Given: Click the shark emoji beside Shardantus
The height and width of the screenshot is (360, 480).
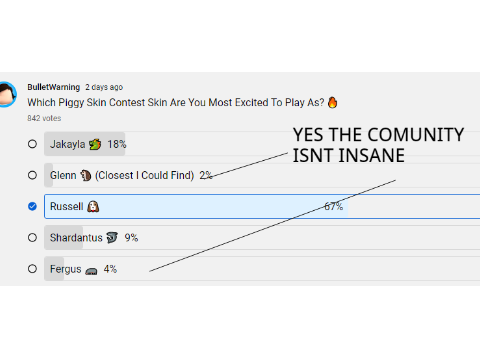Looking at the screenshot, I should click(112, 237).
